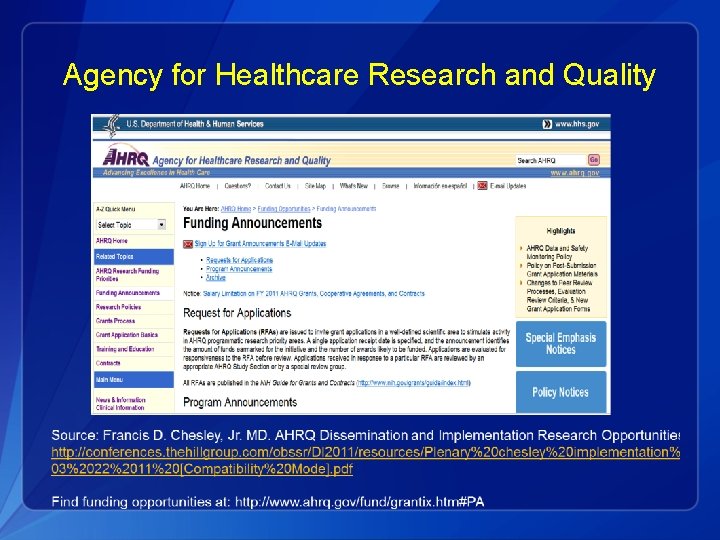Open Grants Process sidebar link
This screenshot has width=720, height=540.
pyautogui.click(x=115, y=321)
